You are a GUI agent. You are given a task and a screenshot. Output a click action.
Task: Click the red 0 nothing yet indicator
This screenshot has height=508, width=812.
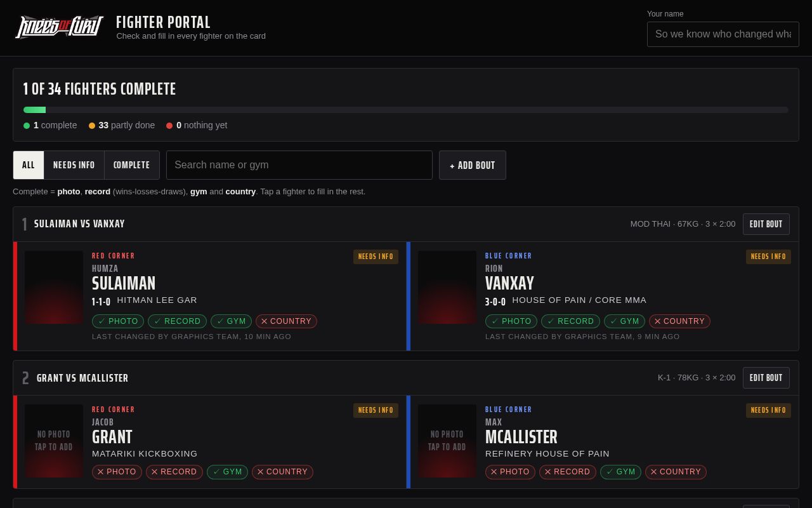[x=197, y=125]
